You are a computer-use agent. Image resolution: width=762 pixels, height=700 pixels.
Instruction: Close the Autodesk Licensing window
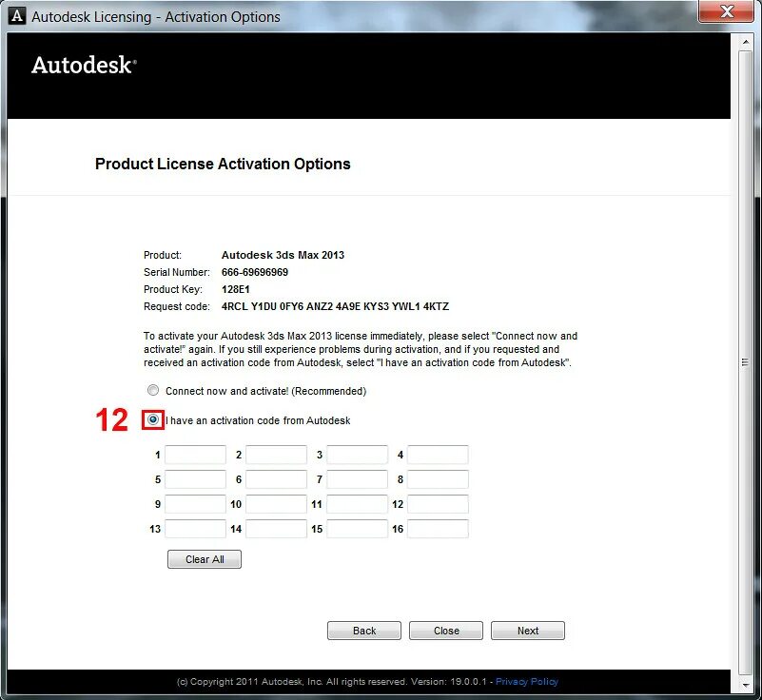coord(727,11)
